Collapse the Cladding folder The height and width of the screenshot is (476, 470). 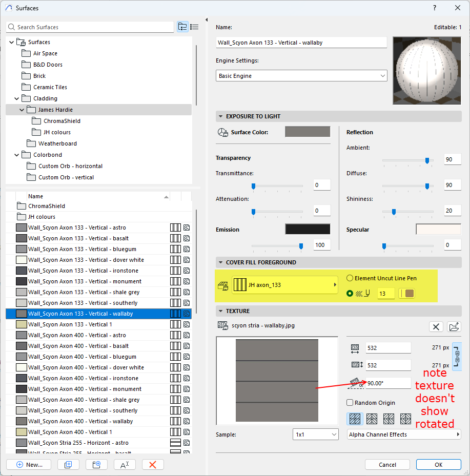pos(17,98)
